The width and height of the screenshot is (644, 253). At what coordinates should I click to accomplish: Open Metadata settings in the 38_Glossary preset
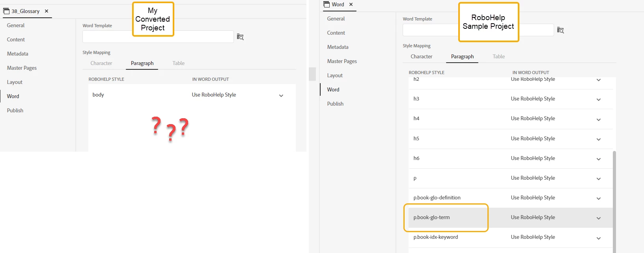coord(18,54)
